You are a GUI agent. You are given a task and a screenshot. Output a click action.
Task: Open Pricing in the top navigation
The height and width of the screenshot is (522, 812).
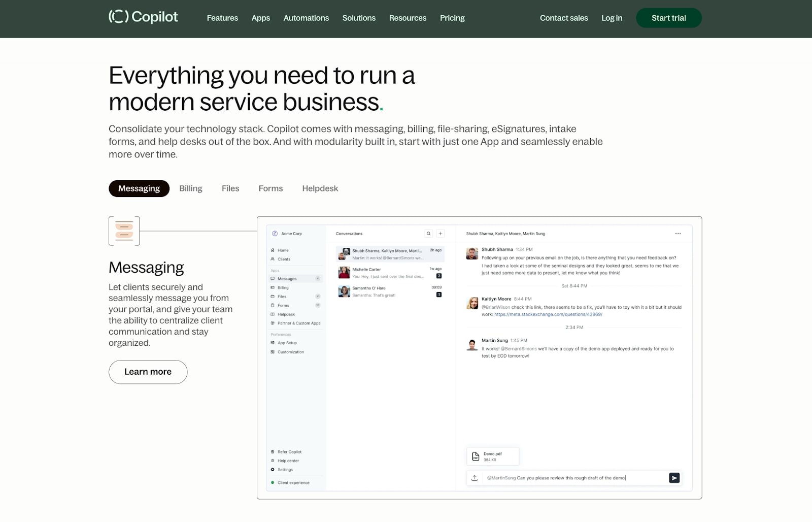[x=452, y=18]
